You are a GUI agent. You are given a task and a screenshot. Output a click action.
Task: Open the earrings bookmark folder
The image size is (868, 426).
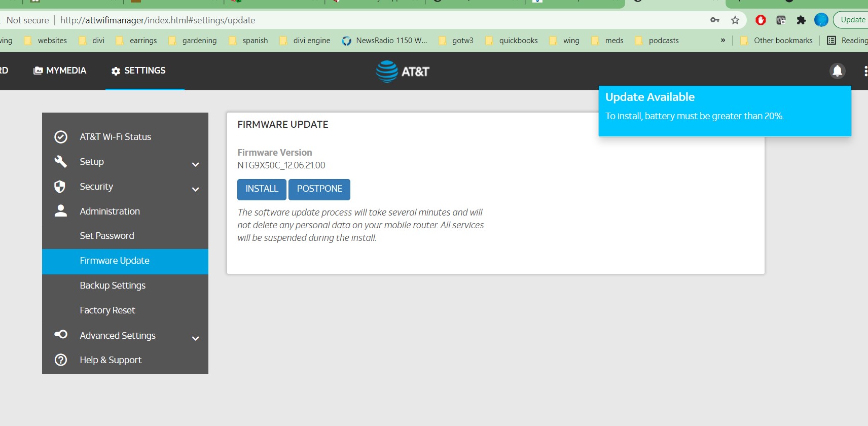point(136,41)
